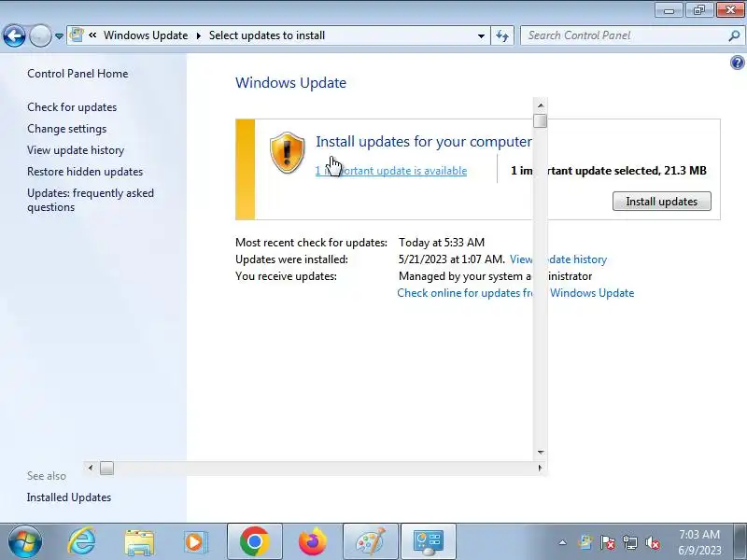Restore down the Windows Update window
This screenshot has height=560, width=747.
[699, 10]
